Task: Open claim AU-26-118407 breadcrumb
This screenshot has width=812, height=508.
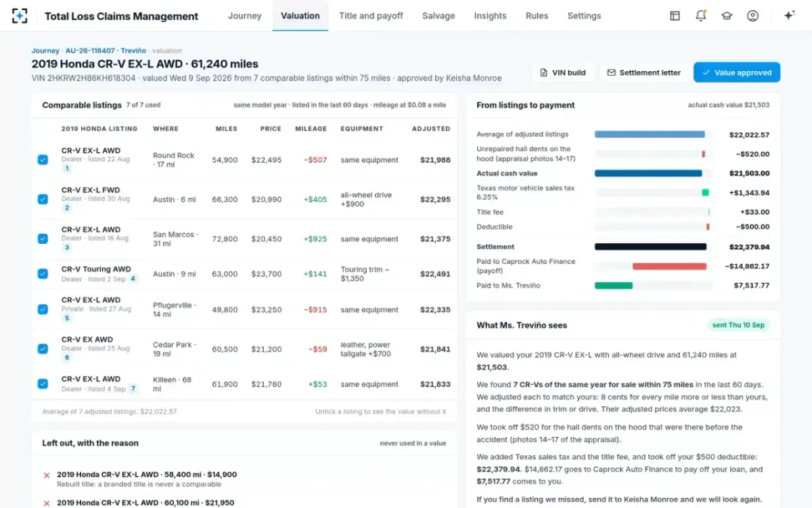Action: click(x=90, y=51)
